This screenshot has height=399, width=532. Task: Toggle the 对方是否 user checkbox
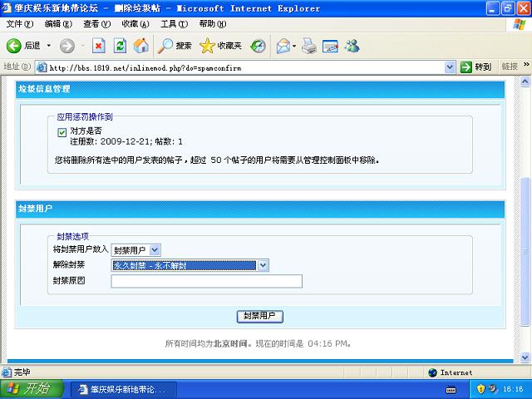(62, 131)
